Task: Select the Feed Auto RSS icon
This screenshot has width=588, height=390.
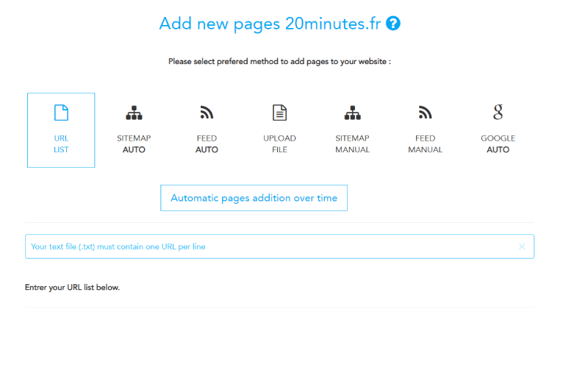Action: 207,113
